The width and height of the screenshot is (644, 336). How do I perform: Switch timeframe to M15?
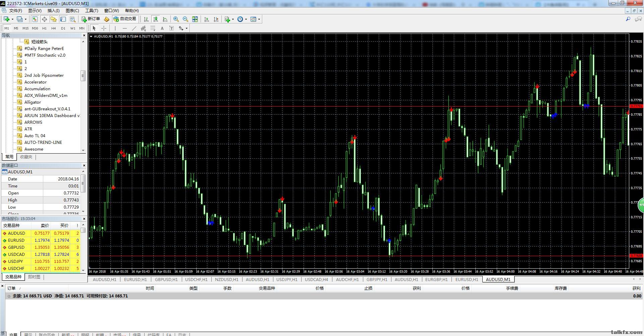25,28
